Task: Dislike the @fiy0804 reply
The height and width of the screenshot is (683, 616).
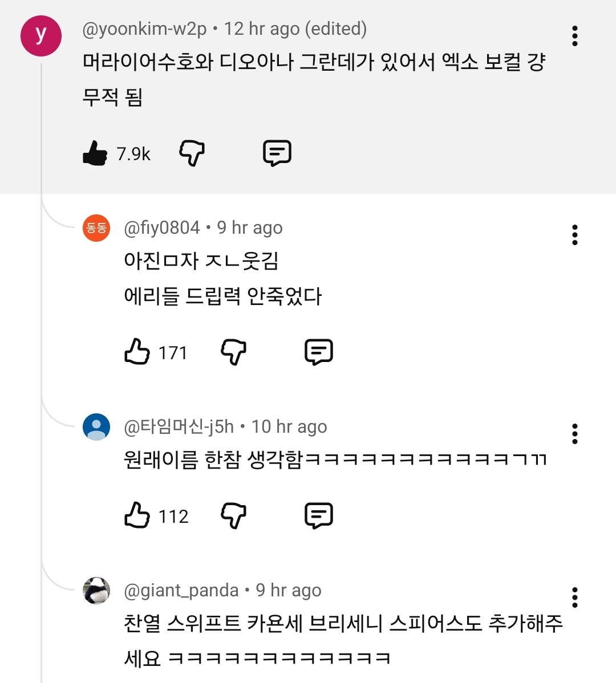Action: tap(233, 352)
